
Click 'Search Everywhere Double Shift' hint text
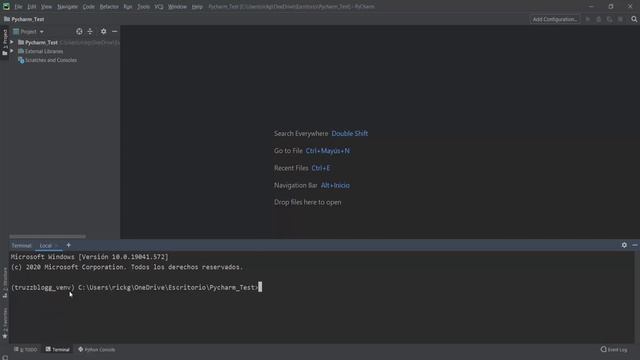click(321, 133)
